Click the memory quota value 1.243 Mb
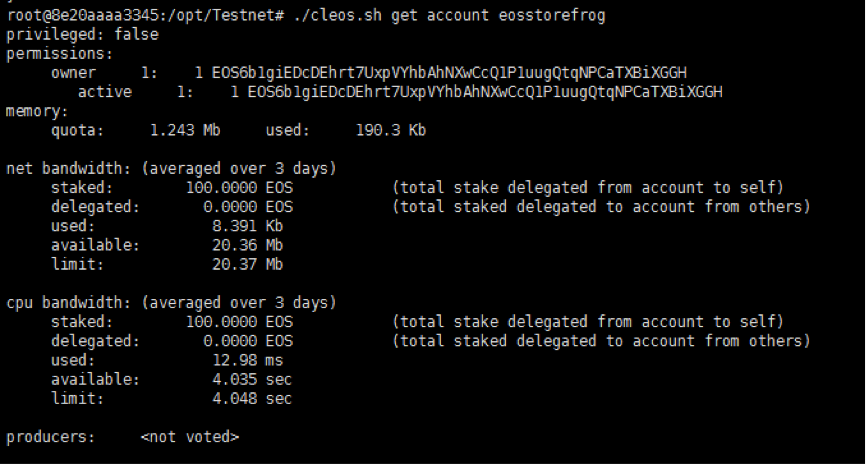Viewport: 866px width, 464px height. tap(186, 130)
